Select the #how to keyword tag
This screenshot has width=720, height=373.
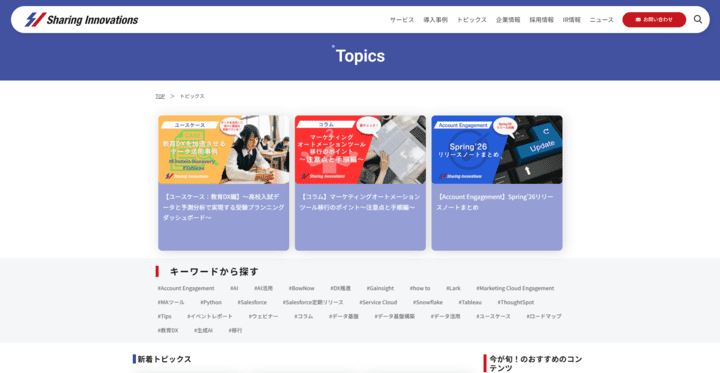pyautogui.click(x=420, y=288)
